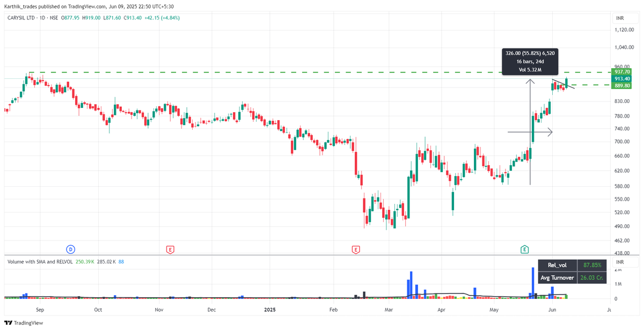Click the 2M volume axis label
Screen dimensions: 644x330
pos(618,269)
